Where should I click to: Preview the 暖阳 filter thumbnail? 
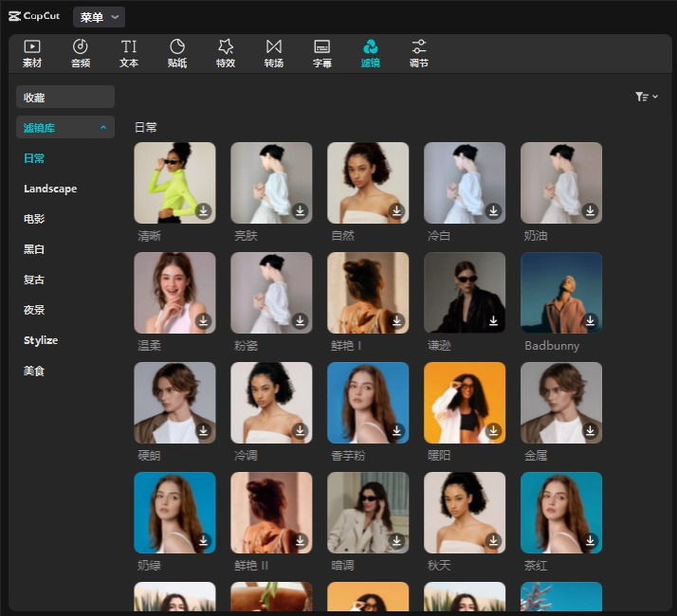tap(465, 403)
